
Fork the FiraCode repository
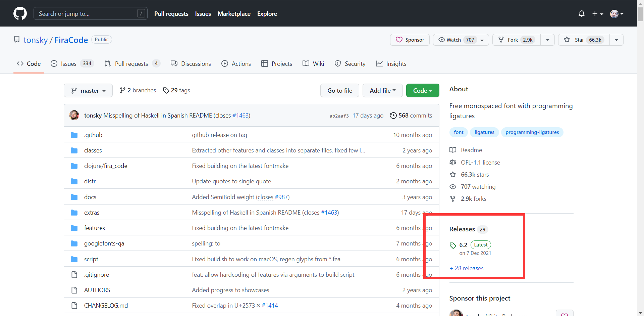(517, 40)
